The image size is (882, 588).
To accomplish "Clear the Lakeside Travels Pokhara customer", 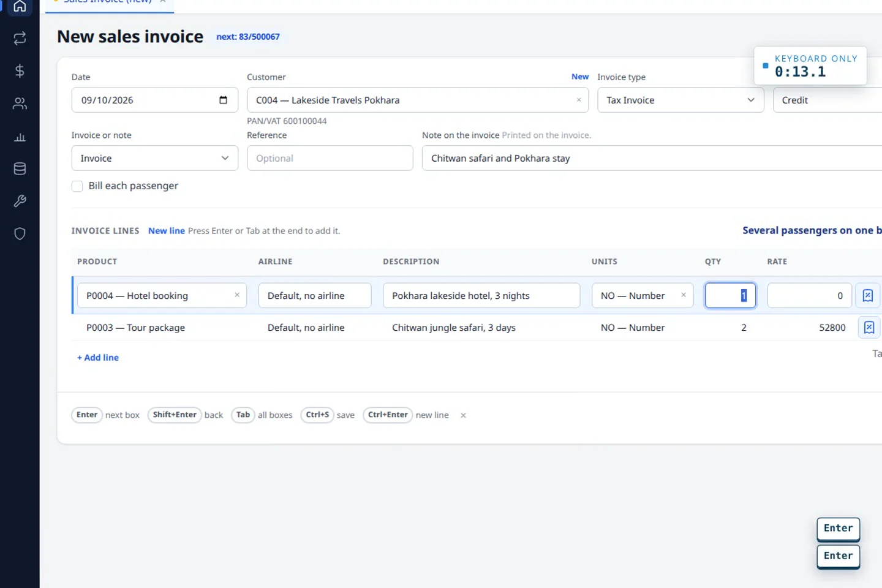I will 579,100.
